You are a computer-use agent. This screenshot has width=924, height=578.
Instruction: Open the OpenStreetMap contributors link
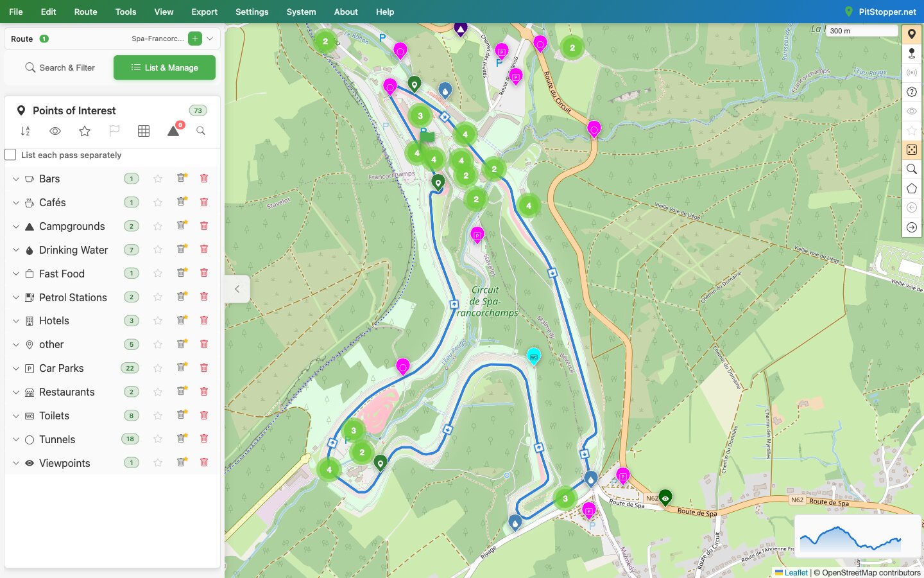pos(871,572)
